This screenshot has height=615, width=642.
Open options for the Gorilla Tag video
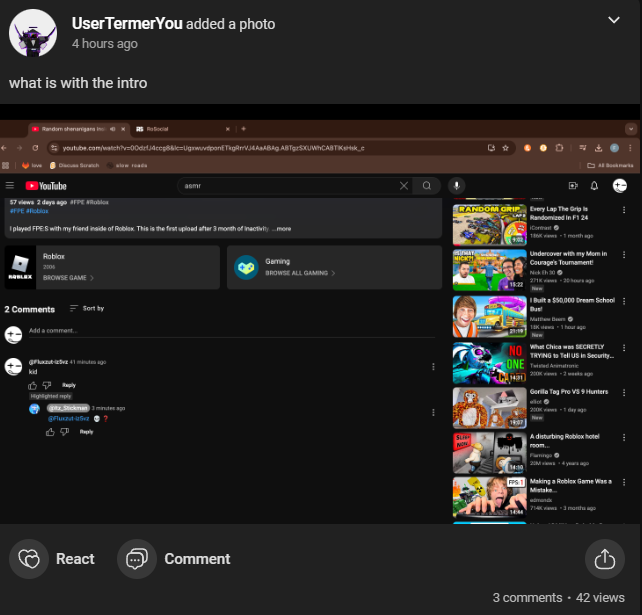pyautogui.click(x=624, y=392)
